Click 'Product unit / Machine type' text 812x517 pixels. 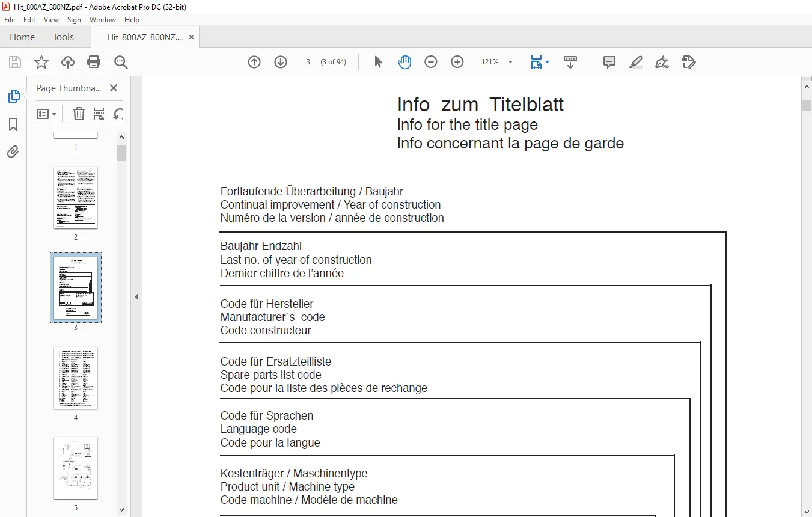click(287, 486)
